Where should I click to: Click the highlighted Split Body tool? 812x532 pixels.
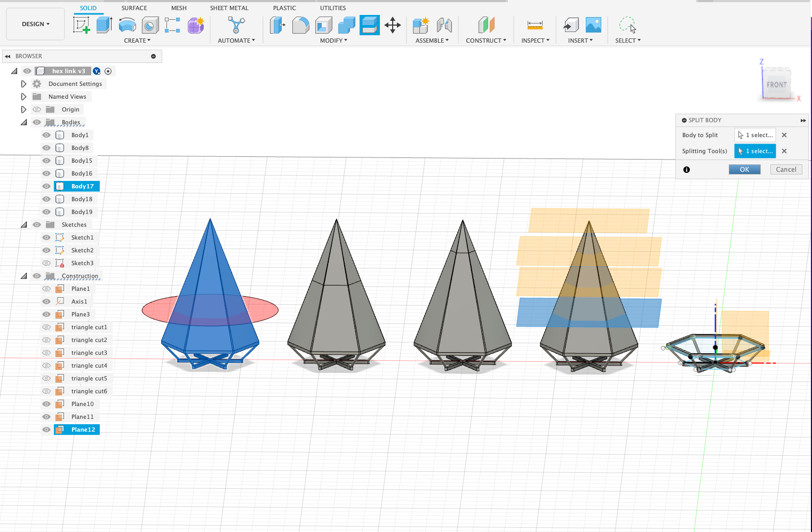[x=370, y=25]
